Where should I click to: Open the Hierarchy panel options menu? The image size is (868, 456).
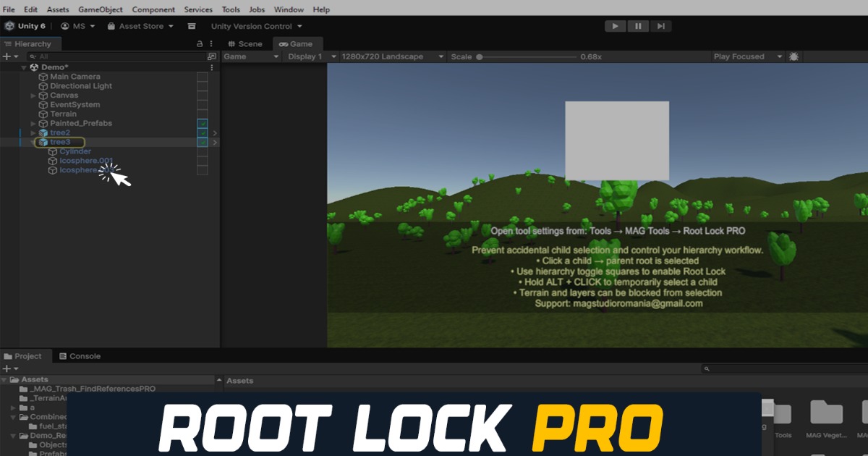(x=212, y=44)
